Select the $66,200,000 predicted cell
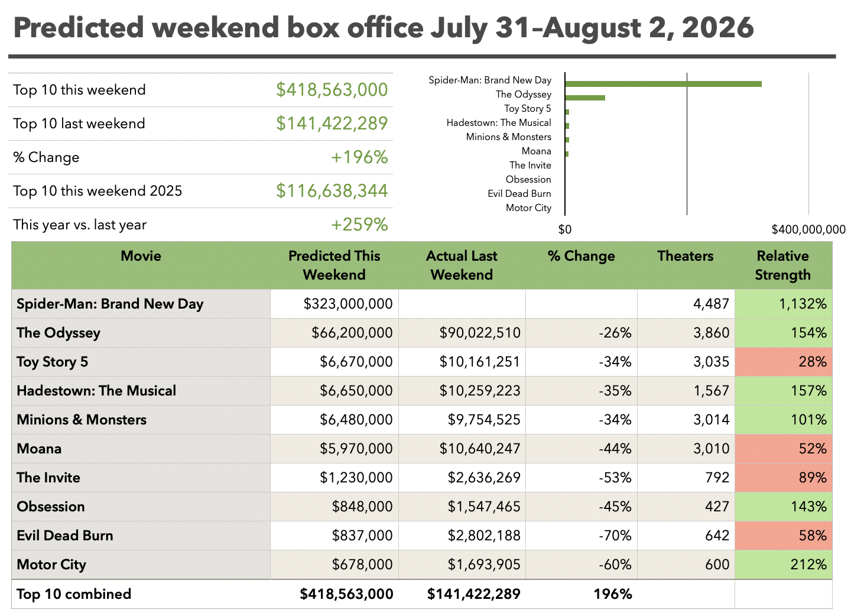The image size is (851, 616). point(334,333)
